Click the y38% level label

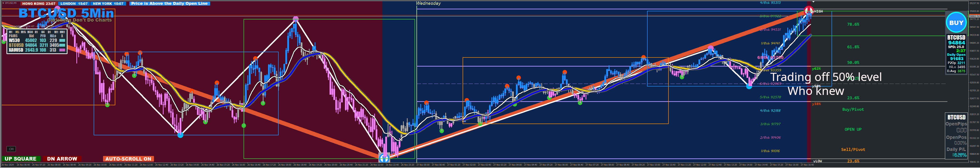pyautogui.click(x=816, y=104)
